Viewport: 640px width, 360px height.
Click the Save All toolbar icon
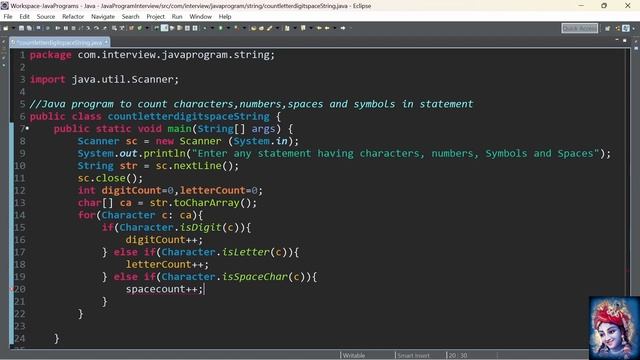(x=29, y=28)
